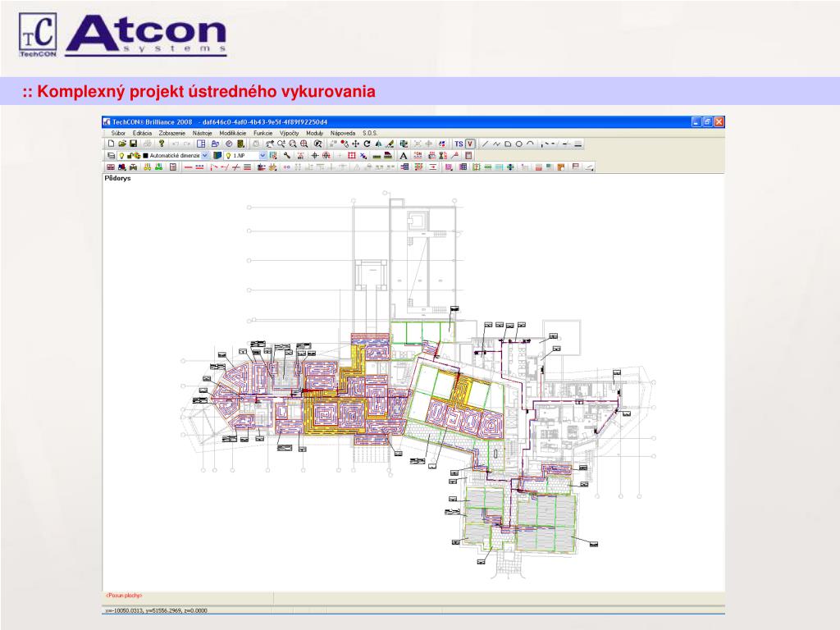Open the 'Automatické dimenzie' dropdown
Viewport: 840px width, 630px height.
[x=205, y=155]
